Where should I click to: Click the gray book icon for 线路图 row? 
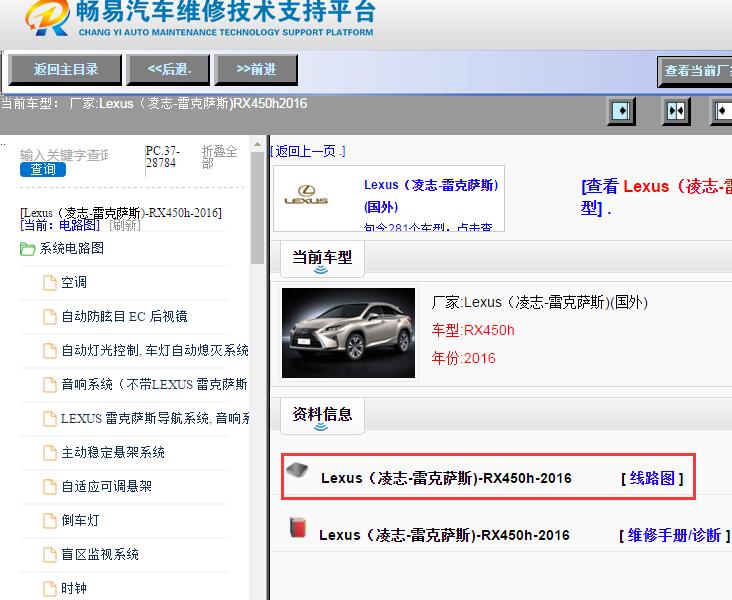point(297,470)
